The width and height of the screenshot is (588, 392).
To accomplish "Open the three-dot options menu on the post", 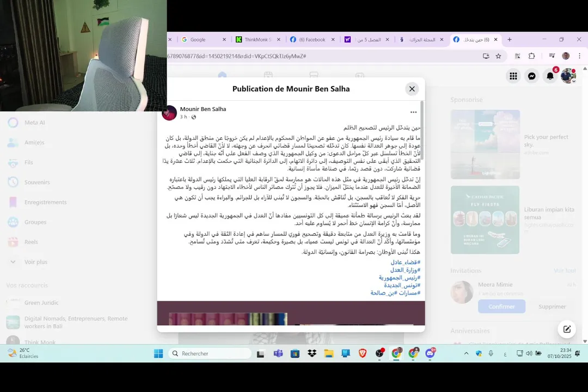I will tap(413, 112).
